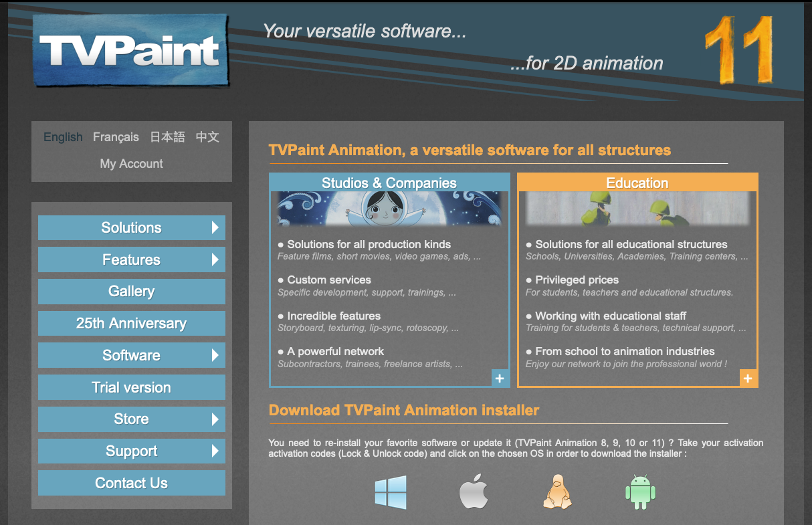Image resolution: width=812 pixels, height=525 pixels.
Task: Download the Windows installer icon
Action: 390,492
